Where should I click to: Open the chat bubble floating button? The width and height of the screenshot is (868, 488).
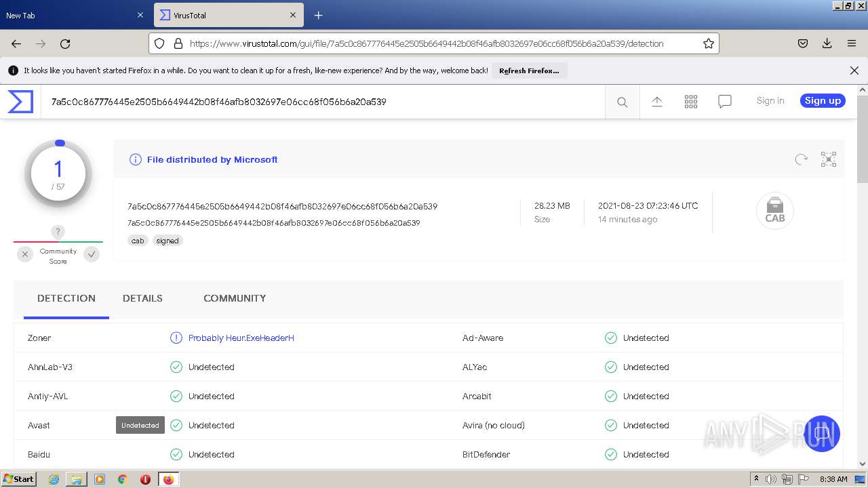[x=822, y=434]
